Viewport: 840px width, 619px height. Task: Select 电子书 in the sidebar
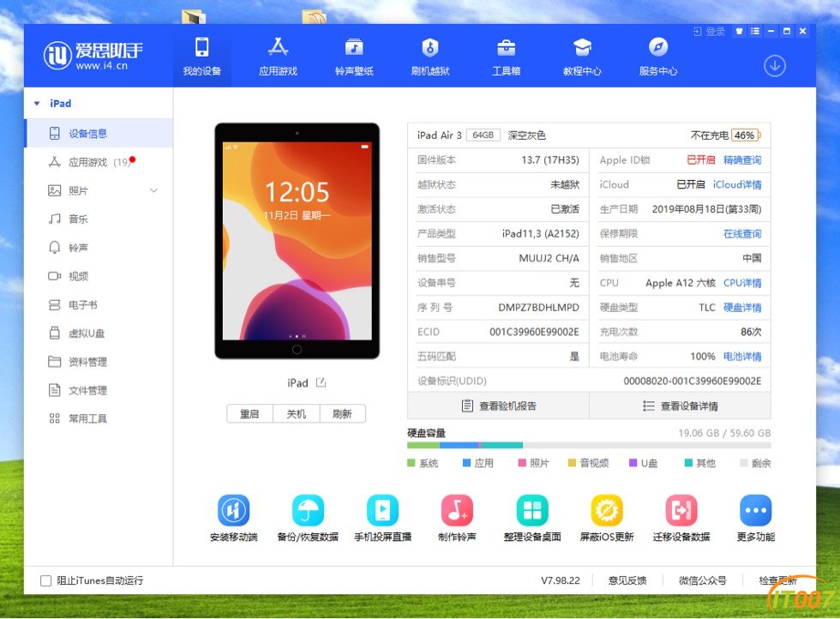point(99,305)
